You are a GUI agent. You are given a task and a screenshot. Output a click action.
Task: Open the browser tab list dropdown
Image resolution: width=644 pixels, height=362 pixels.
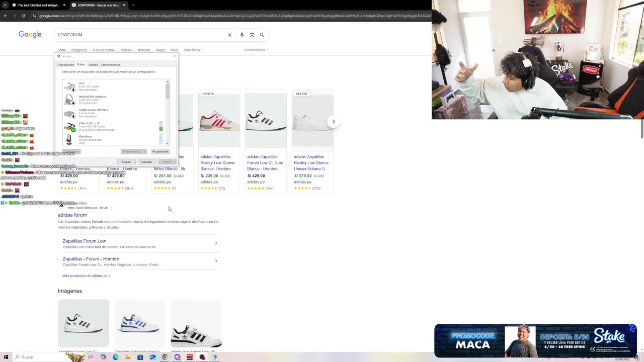coord(5,5)
